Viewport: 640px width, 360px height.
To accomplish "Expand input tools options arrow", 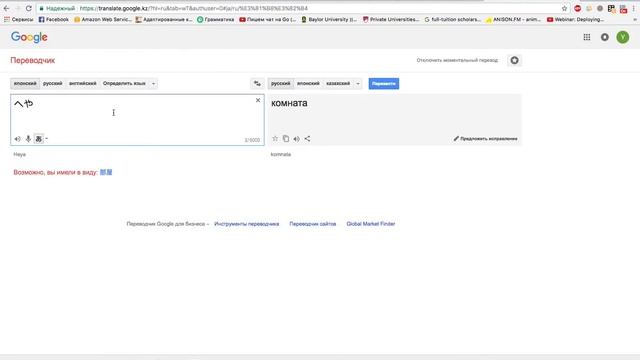I will click(x=47, y=139).
